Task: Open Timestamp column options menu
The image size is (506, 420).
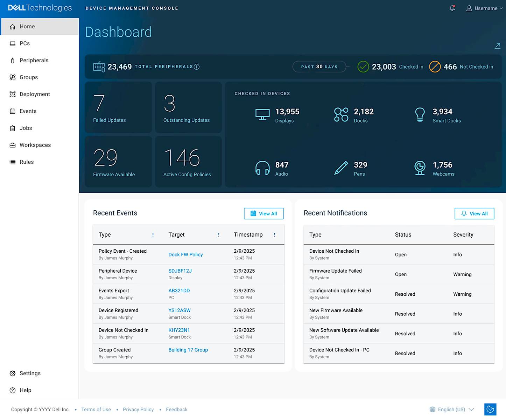Action: (x=274, y=235)
